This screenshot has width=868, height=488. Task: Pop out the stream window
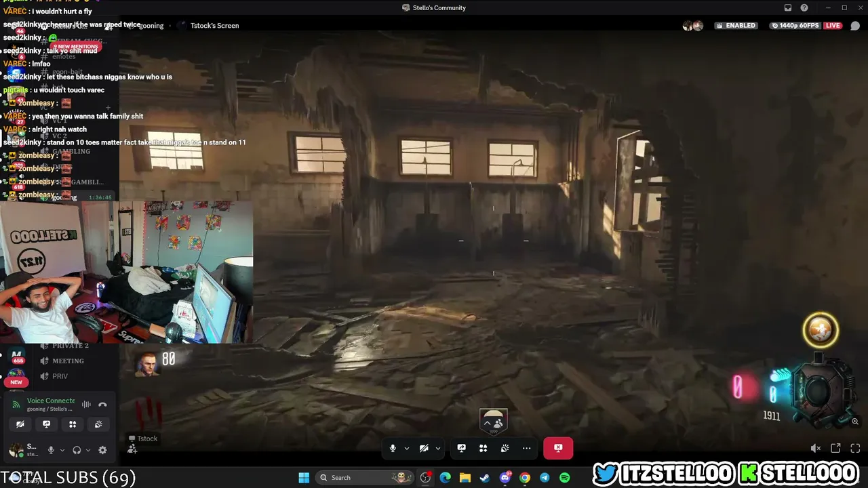click(835, 448)
